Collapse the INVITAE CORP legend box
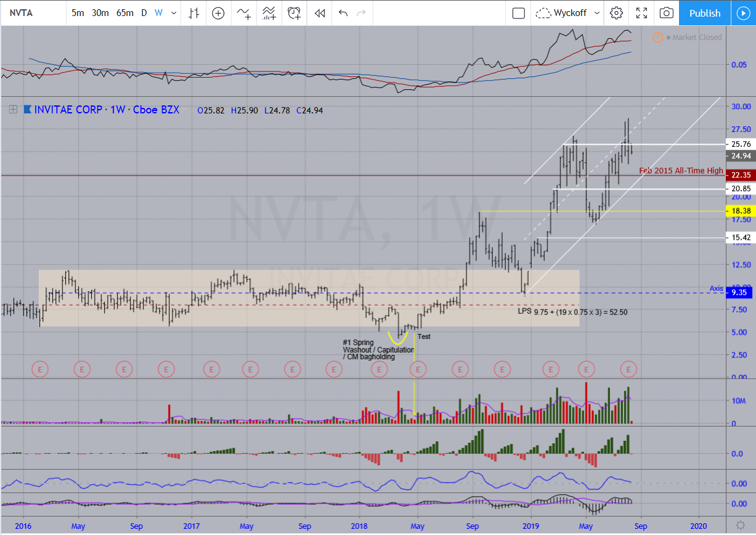 [x=12, y=110]
